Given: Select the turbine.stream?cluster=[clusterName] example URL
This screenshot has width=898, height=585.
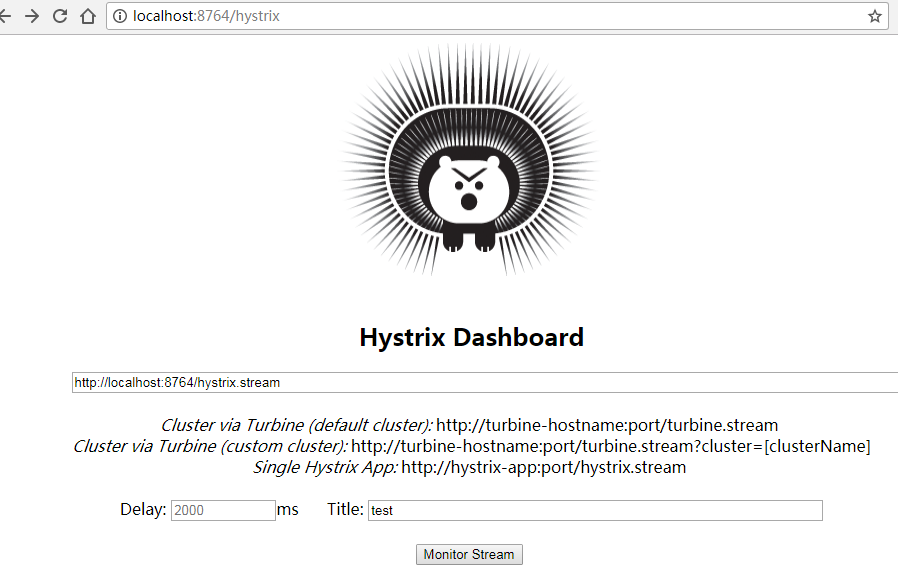Looking at the screenshot, I should click(x=611, y=446).
